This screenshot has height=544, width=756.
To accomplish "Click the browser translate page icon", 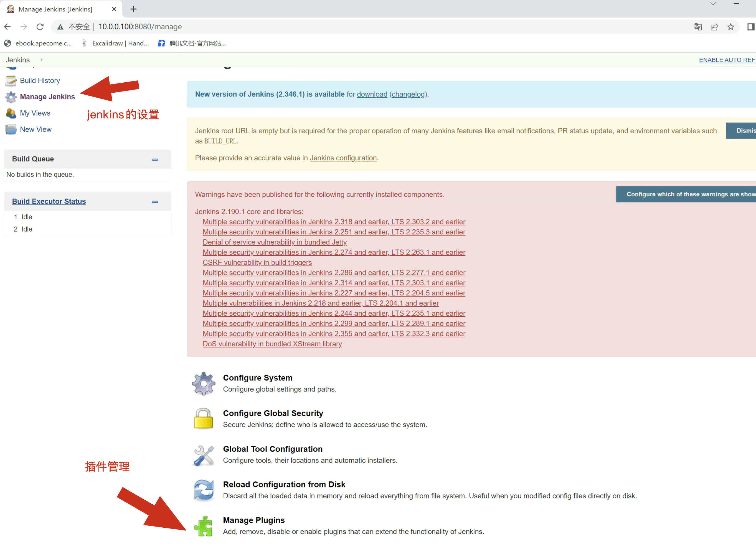I will point(698,27).
